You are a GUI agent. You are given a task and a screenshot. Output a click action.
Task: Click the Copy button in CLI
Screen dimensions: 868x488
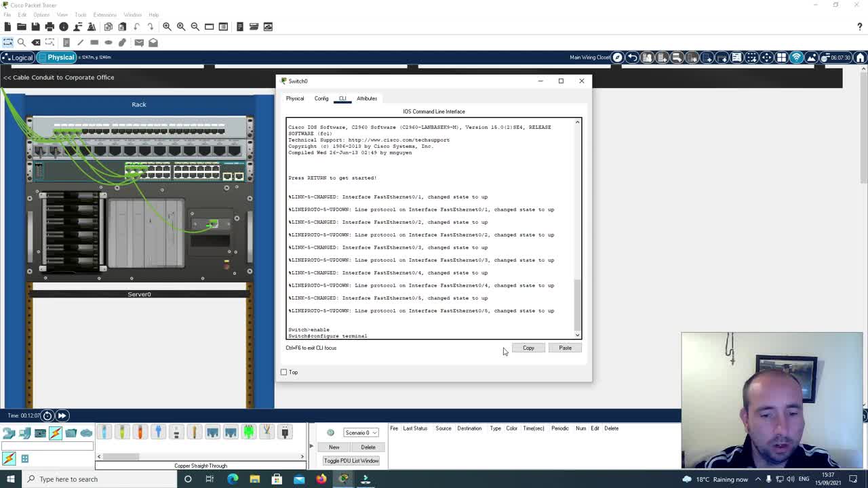click(x=528, y=348)
